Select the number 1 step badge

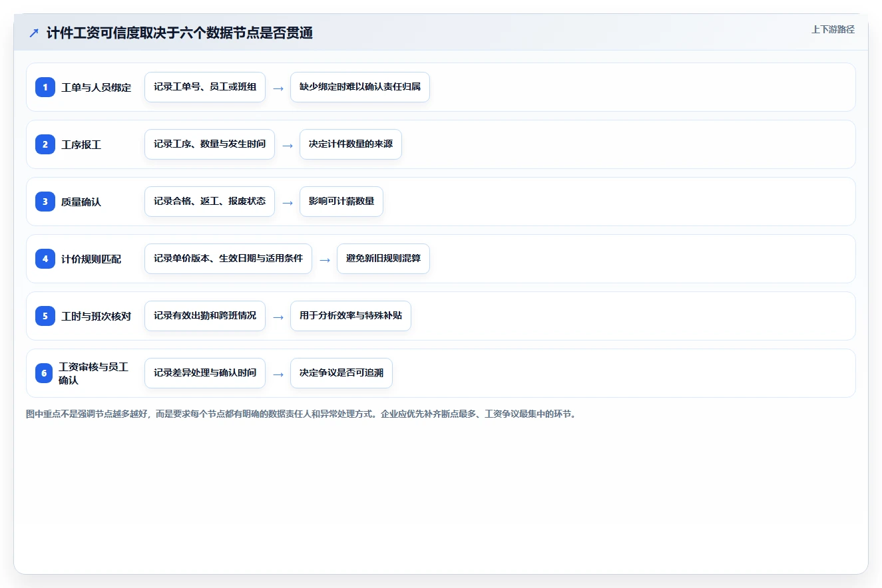pos(45,87)
